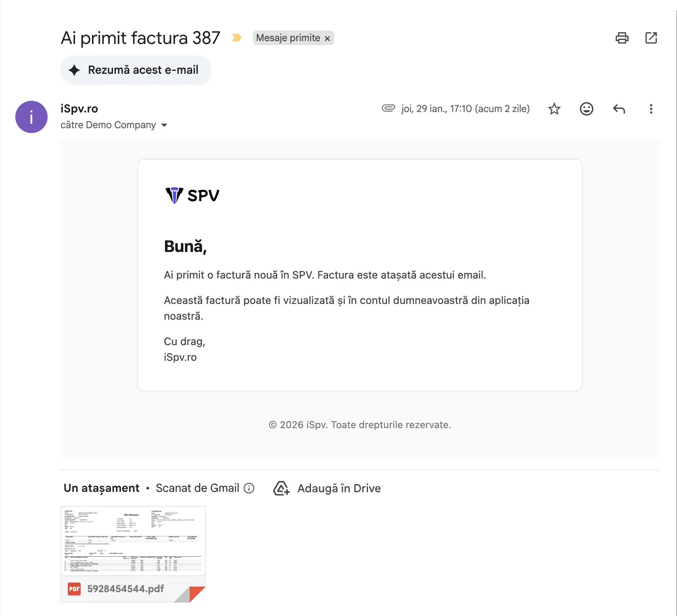
Task: Click the Add to Drive icon
Action: 280,488
